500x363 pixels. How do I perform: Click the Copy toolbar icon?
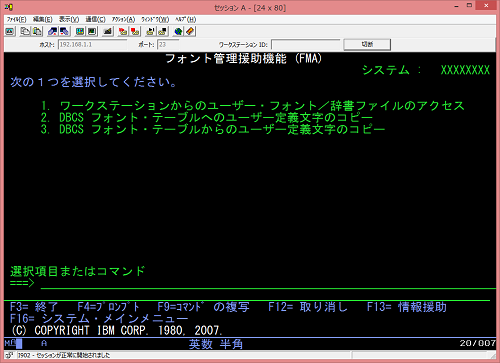(25, 31)
